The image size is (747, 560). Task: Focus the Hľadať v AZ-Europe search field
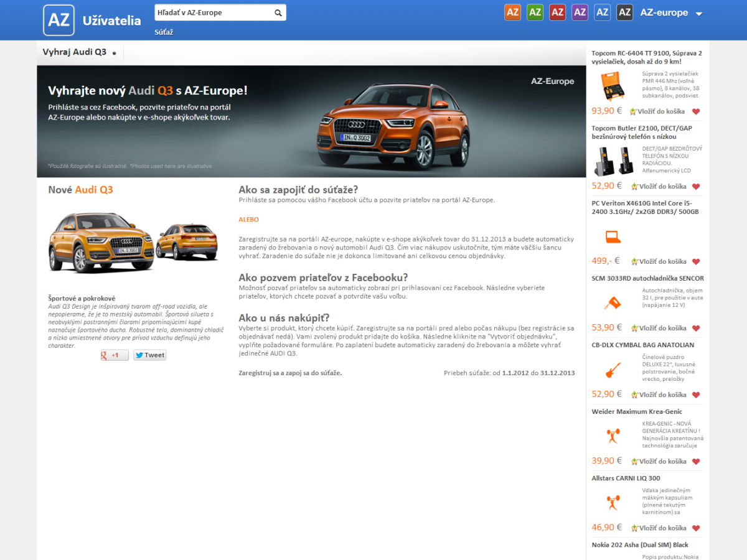[x=214, y=12]
